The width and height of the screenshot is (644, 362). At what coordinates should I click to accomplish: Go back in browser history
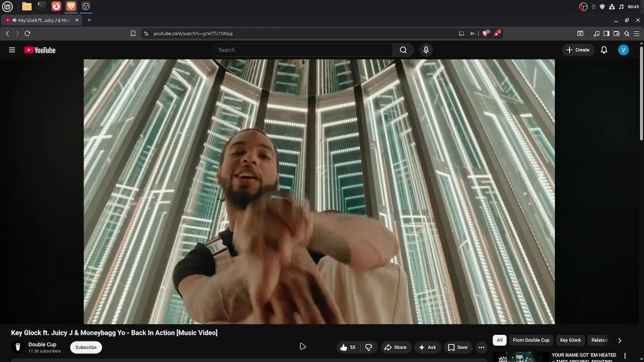coord(8,33)
